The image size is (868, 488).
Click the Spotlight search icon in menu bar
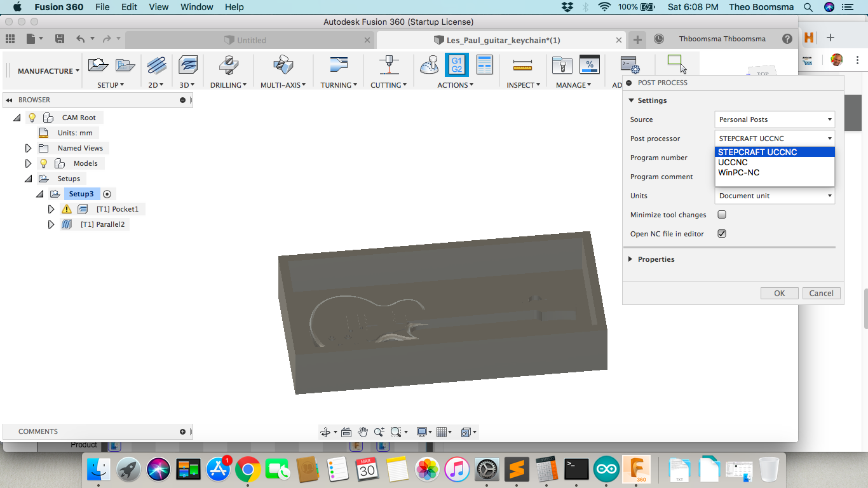point(808,7)
